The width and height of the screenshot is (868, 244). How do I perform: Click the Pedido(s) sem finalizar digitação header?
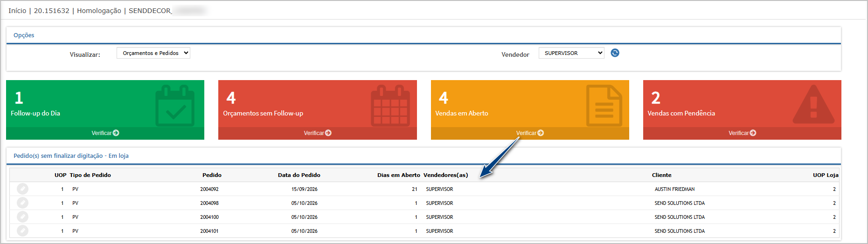click(x=71, y=156)
